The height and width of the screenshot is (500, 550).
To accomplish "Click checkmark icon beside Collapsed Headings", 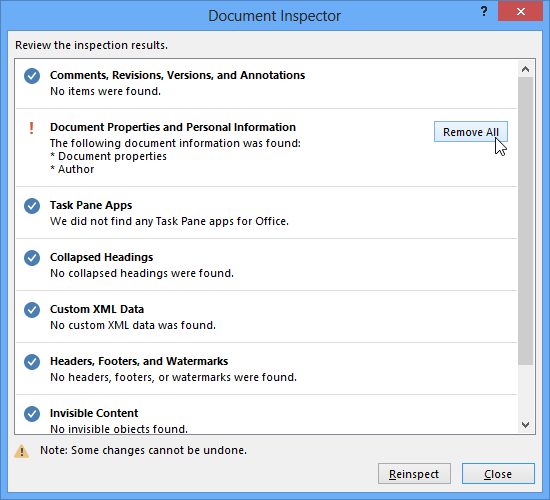I will (x=32, y=258).
